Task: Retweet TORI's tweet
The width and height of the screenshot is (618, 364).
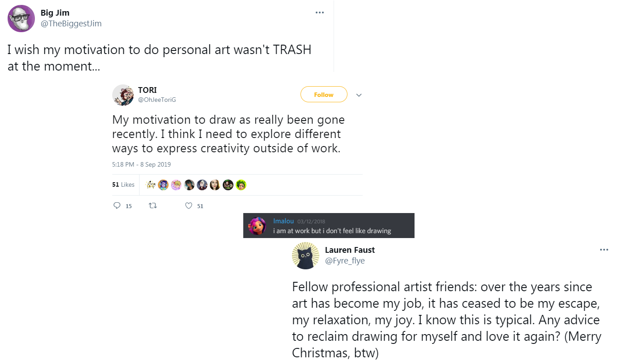Action: [x=153, y=206]
